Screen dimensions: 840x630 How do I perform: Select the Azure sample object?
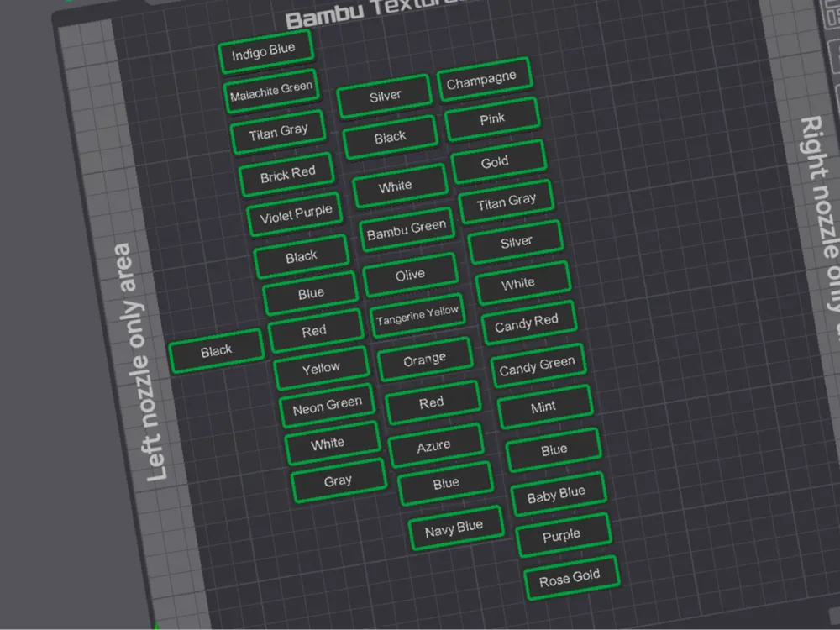(x=435, y=443)
